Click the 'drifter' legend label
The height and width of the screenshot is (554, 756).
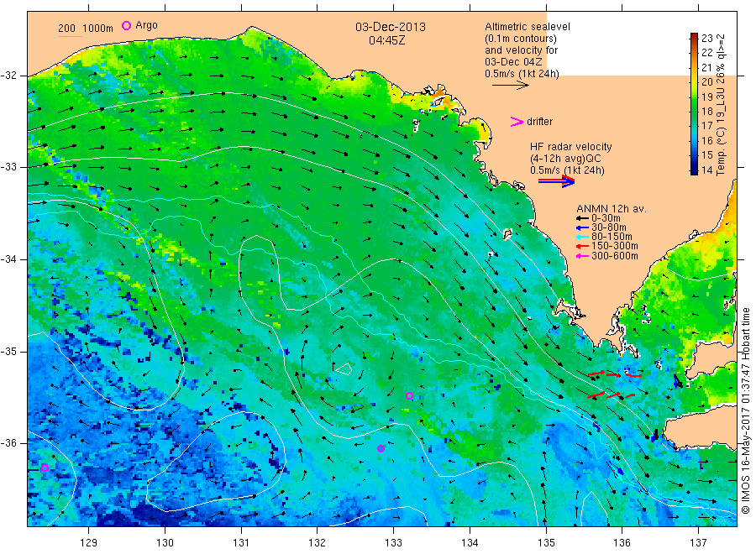[x=539, y=122]
